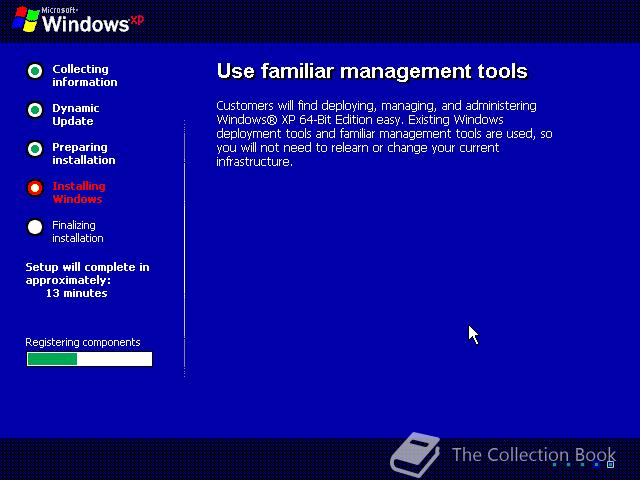Click the Setup will complete in approximately text
640x480 pixels.
pyautogui.click(x=87, y=273)
